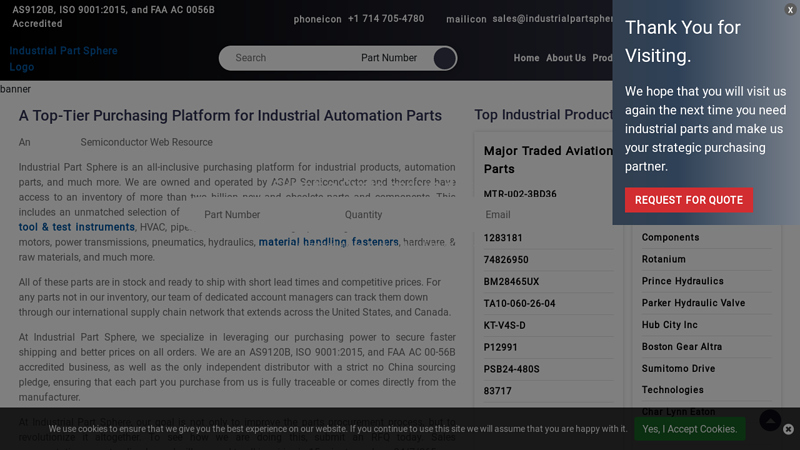Open part number TA10-060-26-04
The height and width of the screenshot is (450, 800).
[x=519, y=304]
